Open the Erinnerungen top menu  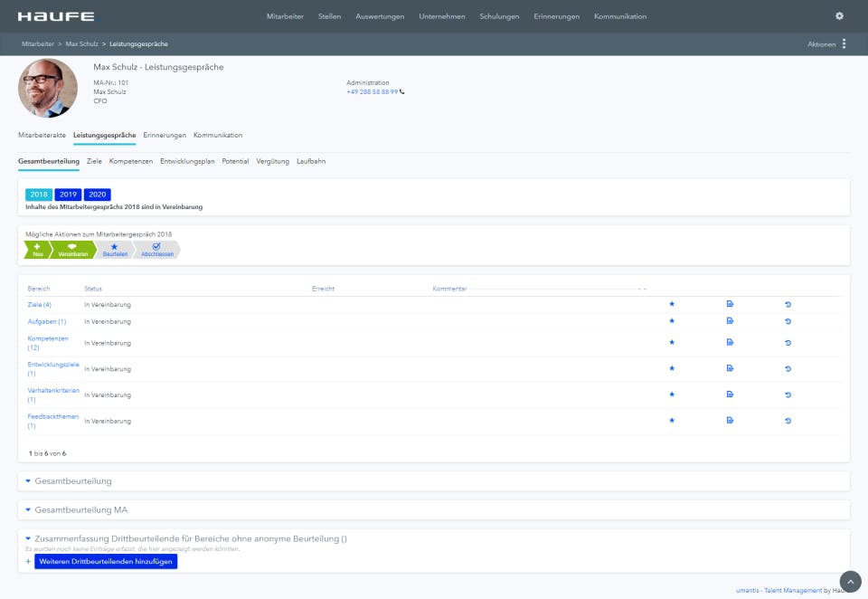556,16
